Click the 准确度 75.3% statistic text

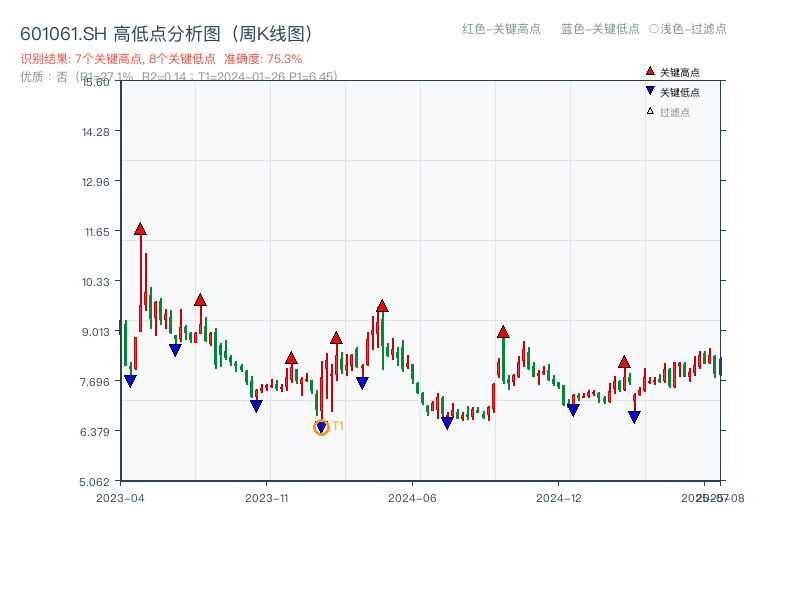click(262, 57)
